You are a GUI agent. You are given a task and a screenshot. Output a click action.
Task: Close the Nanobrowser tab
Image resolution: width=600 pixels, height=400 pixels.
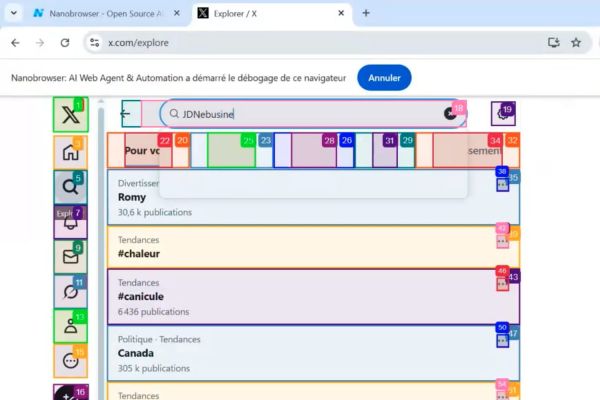tap(177, 13)
